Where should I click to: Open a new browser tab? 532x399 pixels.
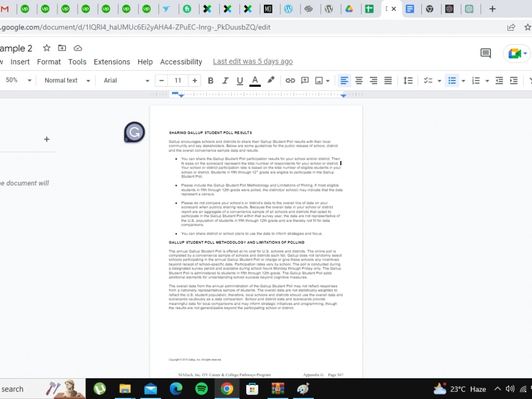tap(492, 9)
